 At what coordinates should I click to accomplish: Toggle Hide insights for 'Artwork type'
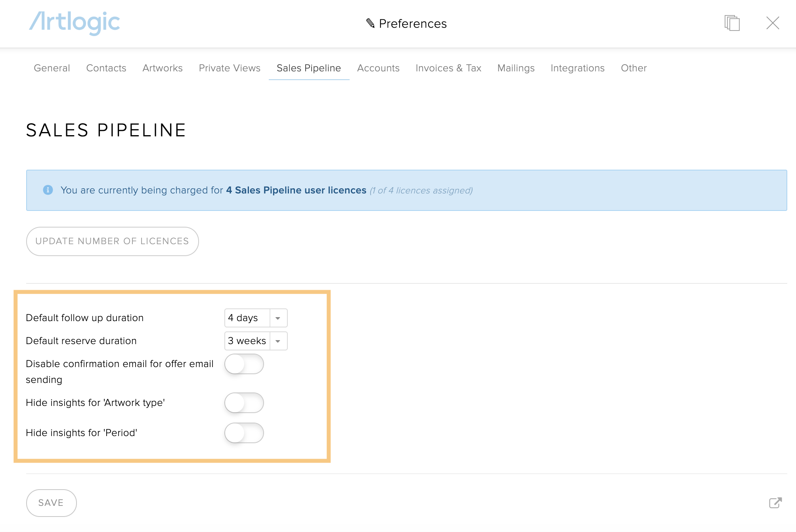click(244, 403)
